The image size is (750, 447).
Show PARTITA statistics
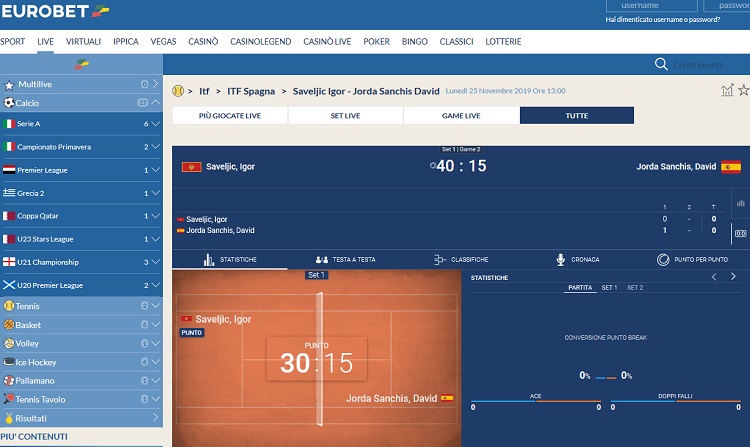[x=580, y=288]
